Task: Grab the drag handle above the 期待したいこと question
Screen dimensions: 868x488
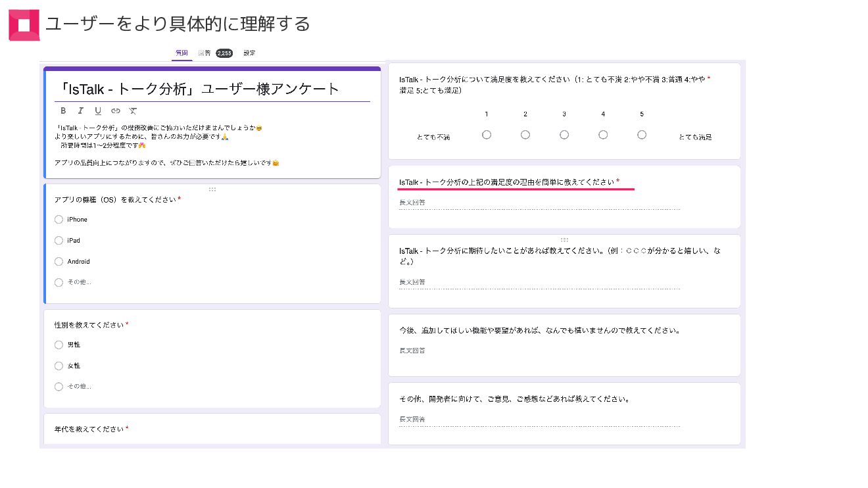Action: click(564, 240)
